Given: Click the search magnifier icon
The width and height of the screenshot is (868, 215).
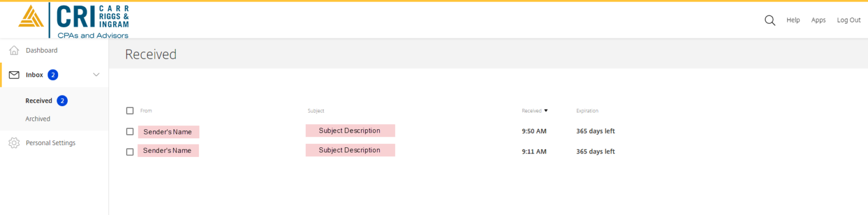Looking at the screenshot, I should pos(770,20).
